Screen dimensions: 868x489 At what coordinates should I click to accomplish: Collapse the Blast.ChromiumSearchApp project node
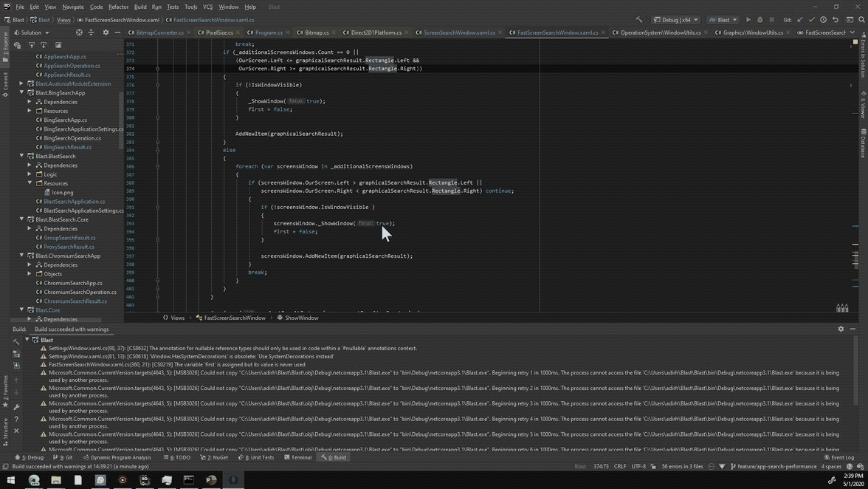[21, 256]
